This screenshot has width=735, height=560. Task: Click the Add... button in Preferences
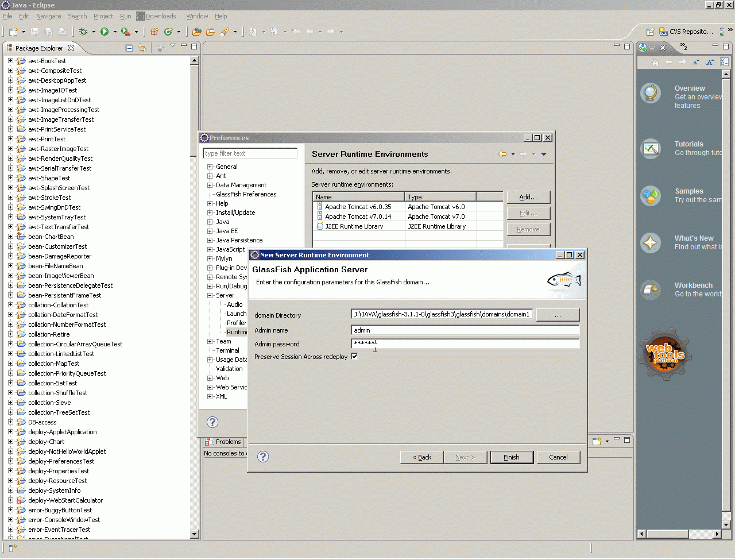[528, 197]
